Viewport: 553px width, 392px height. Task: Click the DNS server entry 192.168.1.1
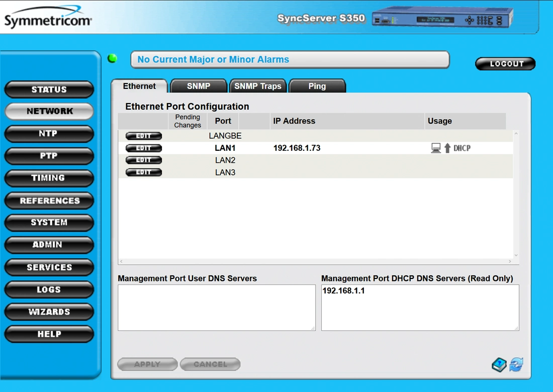343,291
